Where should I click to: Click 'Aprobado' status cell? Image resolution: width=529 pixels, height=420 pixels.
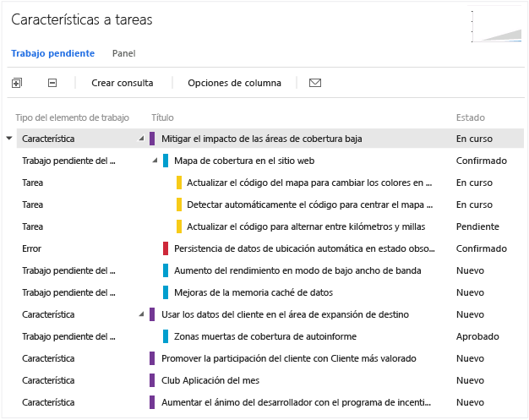coord(477,336)
